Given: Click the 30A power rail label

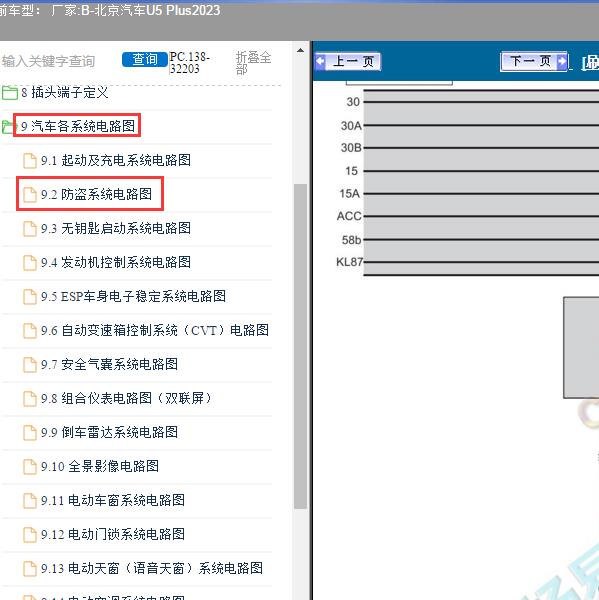Looking at the screenshot, I should pos(351,126).
